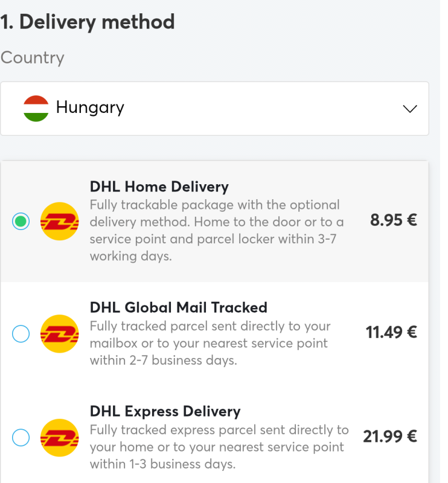Click the 8.95 € price
The height and width of the screenshot is (483, 448).
point(394,220)
